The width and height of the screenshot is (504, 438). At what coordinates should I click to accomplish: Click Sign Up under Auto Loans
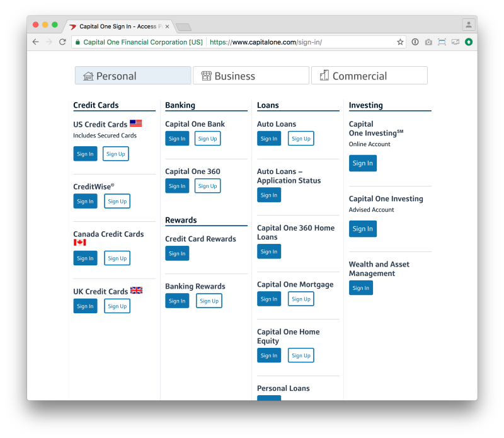[x=301, y=139]
